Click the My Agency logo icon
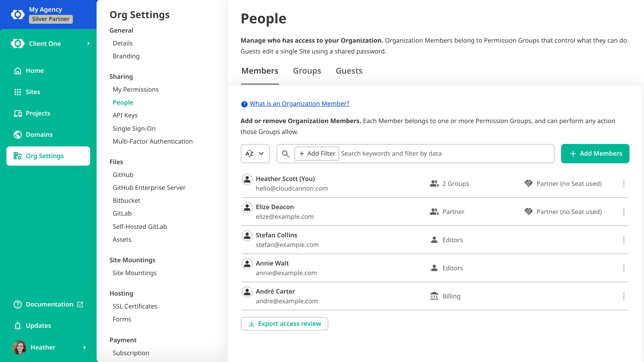 tap(18, 14)
